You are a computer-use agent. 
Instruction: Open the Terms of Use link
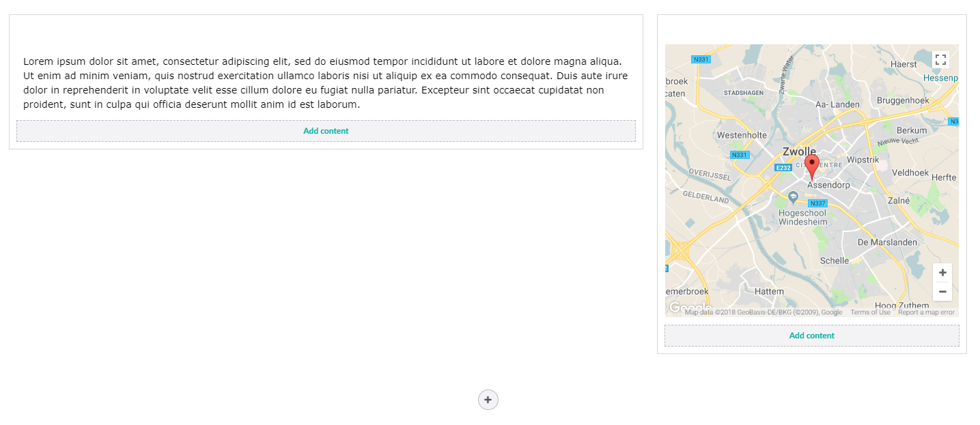point(870,312)
